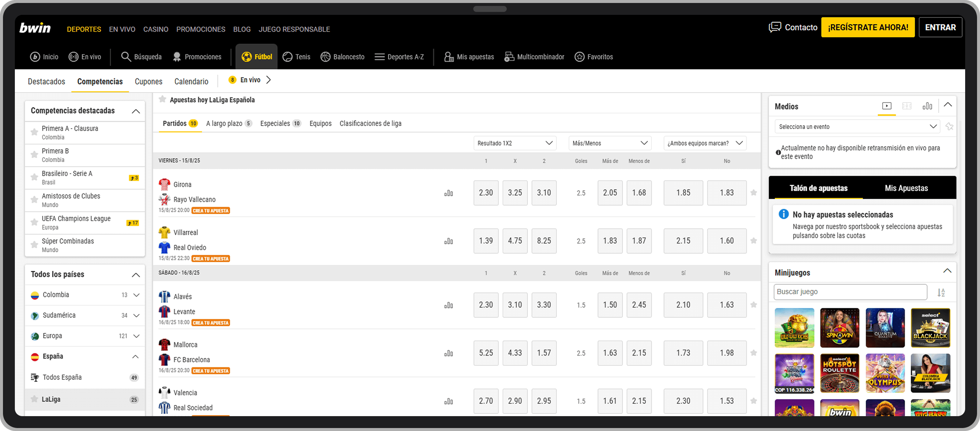
Task: Launch Hotspot Roulette minigame
Action: tap(840, 373)
